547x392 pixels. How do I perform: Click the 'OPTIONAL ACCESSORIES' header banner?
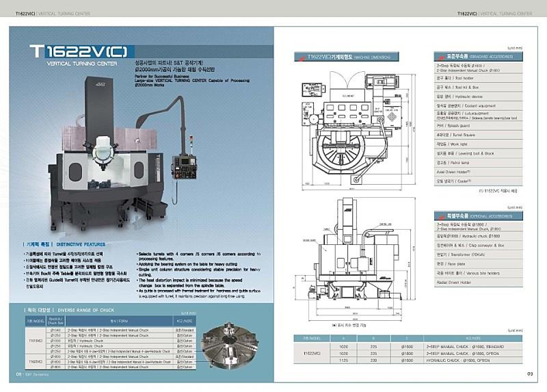(x=478, y=215)
